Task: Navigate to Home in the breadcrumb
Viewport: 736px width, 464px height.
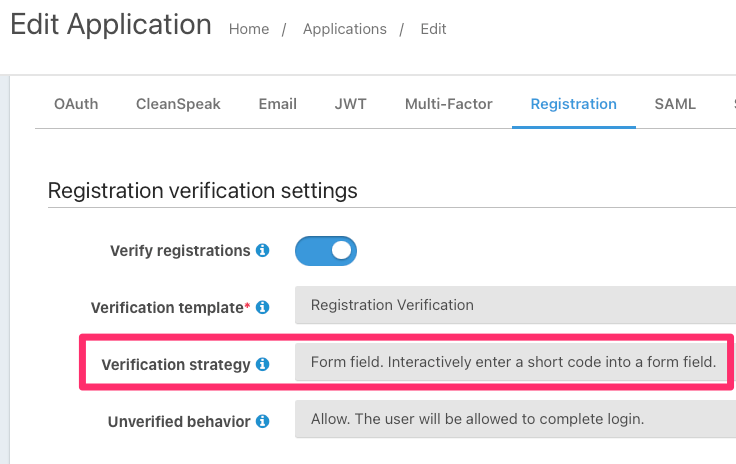Action: tap(249, 29)
